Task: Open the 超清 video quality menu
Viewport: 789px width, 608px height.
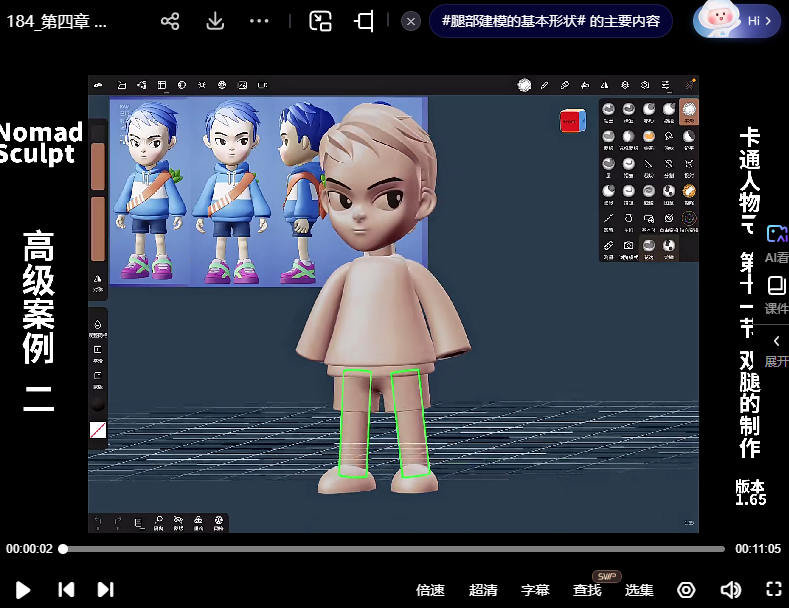Action: [x=483, y=590]
